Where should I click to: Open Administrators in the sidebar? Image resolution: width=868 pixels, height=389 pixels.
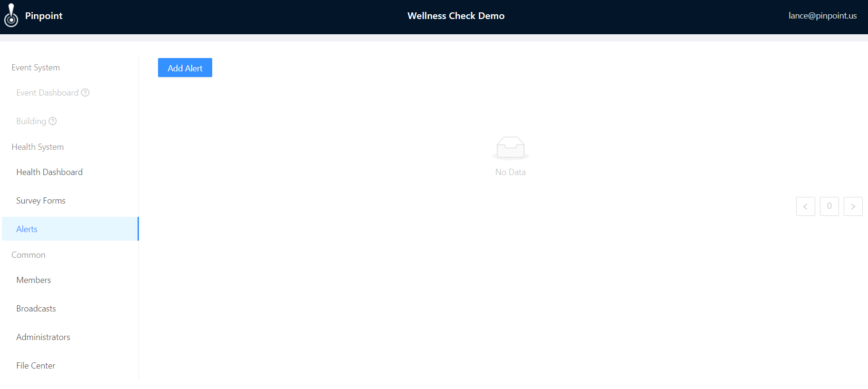click(x=70, y=337)
